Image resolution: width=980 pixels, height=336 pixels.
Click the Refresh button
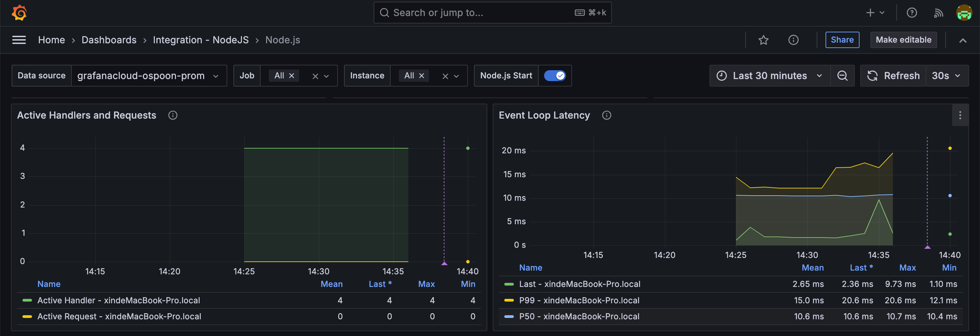[x=893, y=75]
